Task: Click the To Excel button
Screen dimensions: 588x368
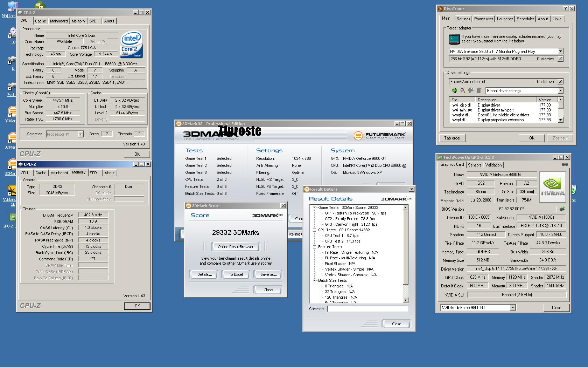Action: 236,274
